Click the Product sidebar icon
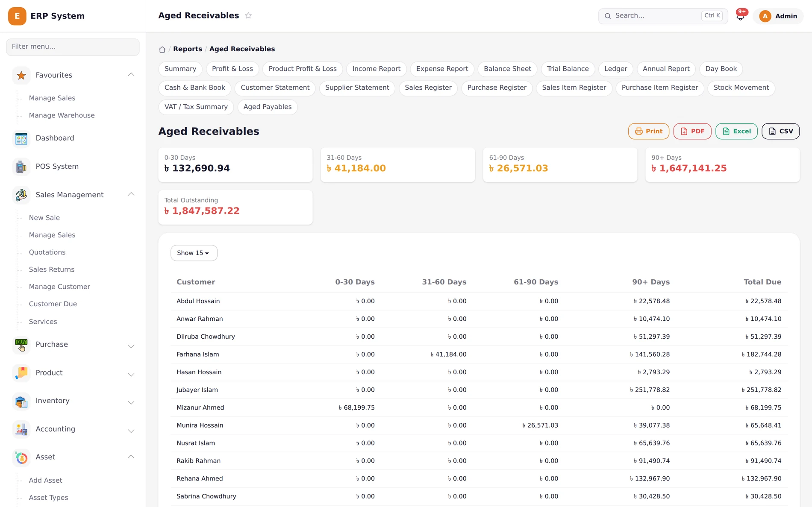This screenshot has height=507, width=812. (x=21, y=373)
